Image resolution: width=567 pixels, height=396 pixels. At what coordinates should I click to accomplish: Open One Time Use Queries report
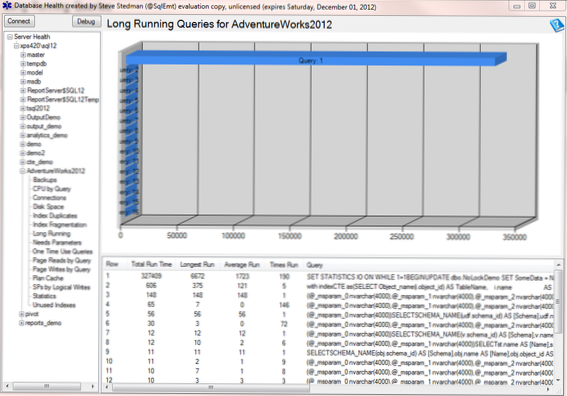coord(63,251)
